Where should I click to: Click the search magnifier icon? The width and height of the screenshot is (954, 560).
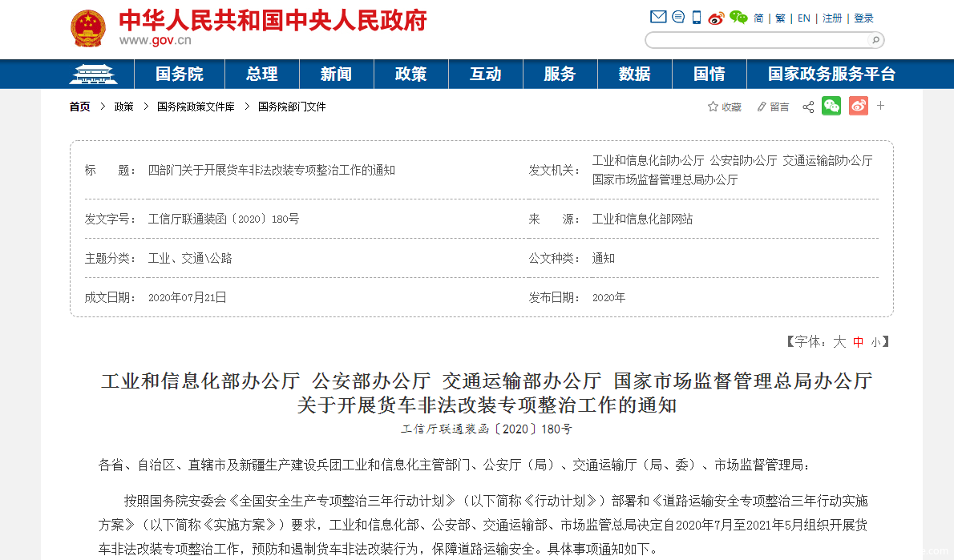875,40
